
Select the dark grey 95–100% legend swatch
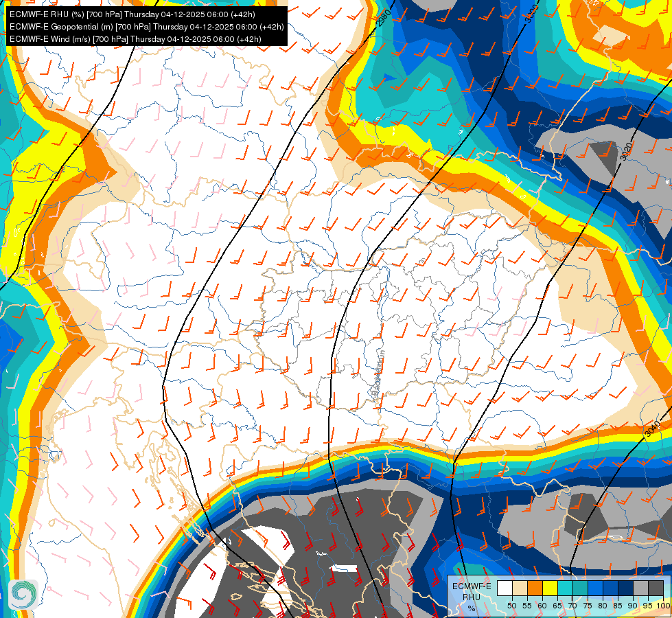tap(656, 588)
